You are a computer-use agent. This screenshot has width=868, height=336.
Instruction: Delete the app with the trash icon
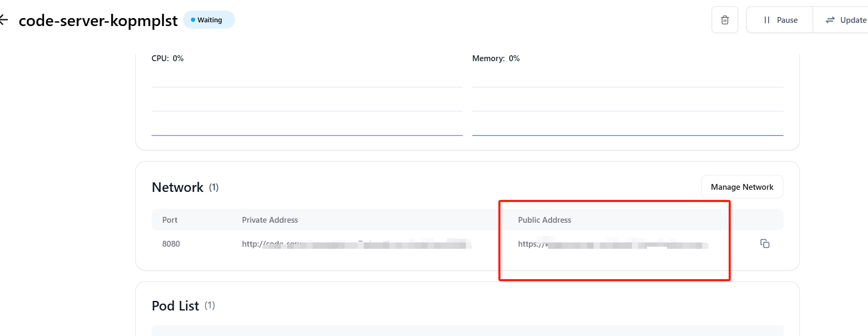pos(724,20)
